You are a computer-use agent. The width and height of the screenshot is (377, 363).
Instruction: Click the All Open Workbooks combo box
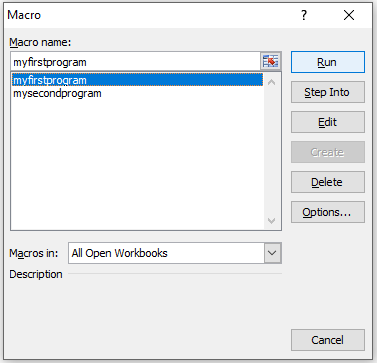tap(175, 253)
